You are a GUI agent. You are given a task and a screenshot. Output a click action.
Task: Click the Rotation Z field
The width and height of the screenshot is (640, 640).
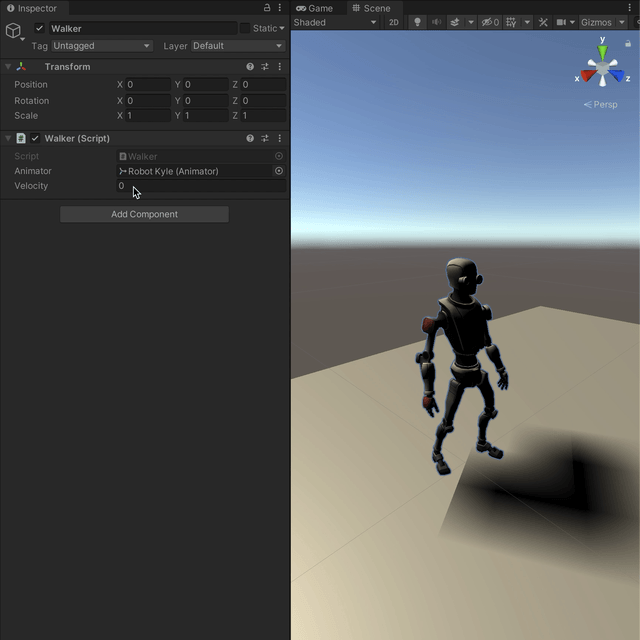point(263,100)
